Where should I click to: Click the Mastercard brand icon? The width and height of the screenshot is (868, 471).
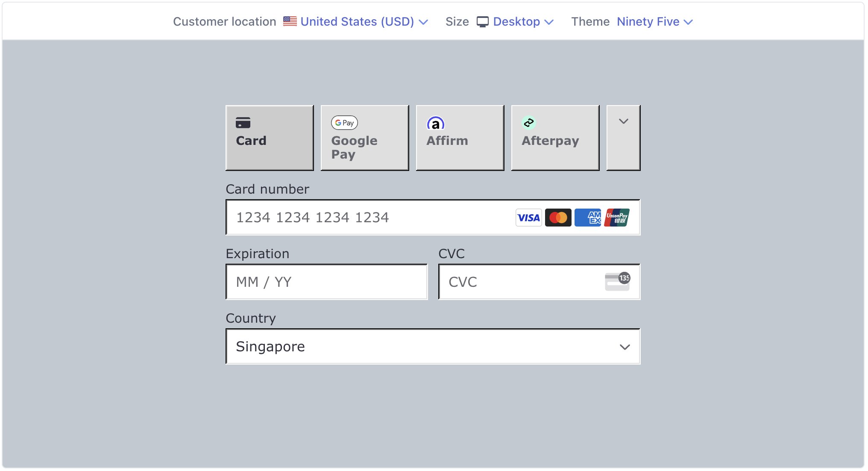pyautogui.click(x=558, y=218)
